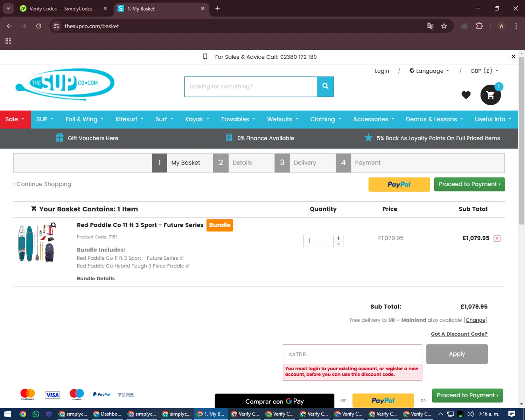Remove the Red Paddle item with red X
This screenshot has width=525, height=420.
497,238
